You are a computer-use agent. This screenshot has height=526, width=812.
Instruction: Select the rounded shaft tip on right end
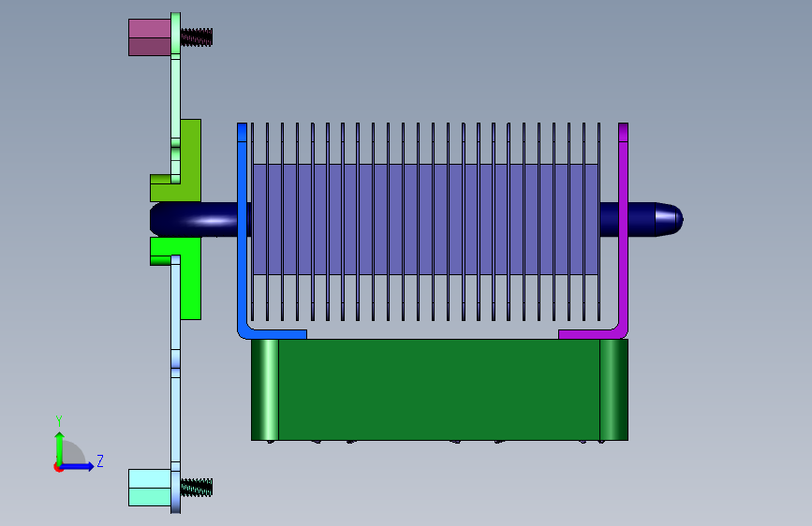(x=669, y=219)
